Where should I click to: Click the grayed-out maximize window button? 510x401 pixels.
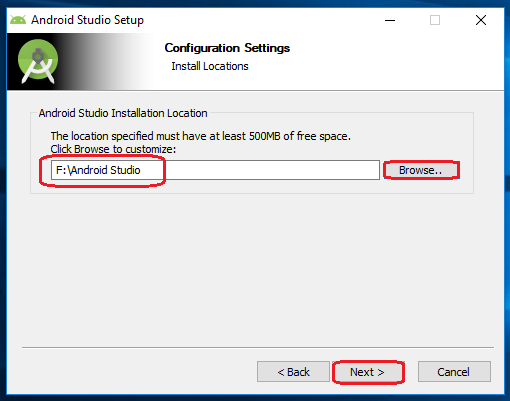pyautogui.click(x=435, y=20)
